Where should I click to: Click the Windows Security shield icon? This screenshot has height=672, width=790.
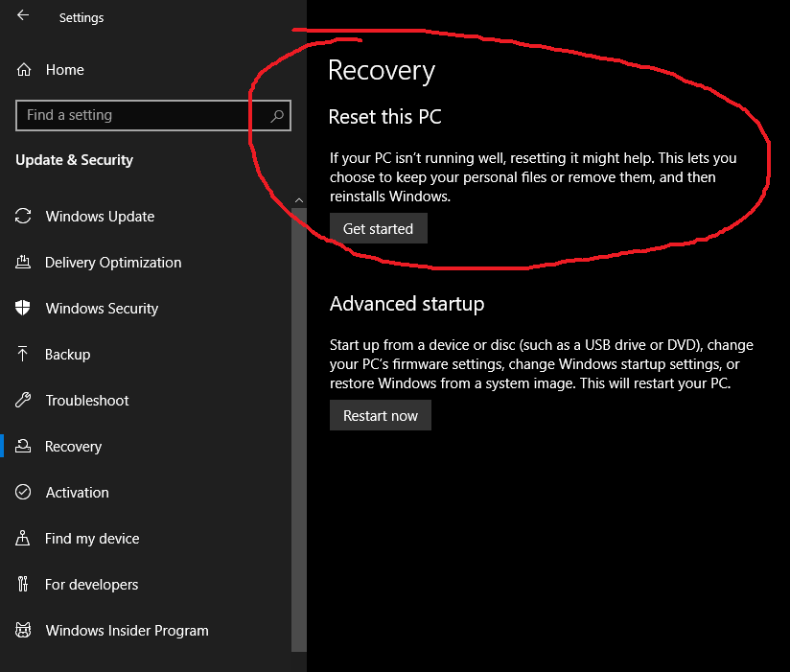[23, 308]
